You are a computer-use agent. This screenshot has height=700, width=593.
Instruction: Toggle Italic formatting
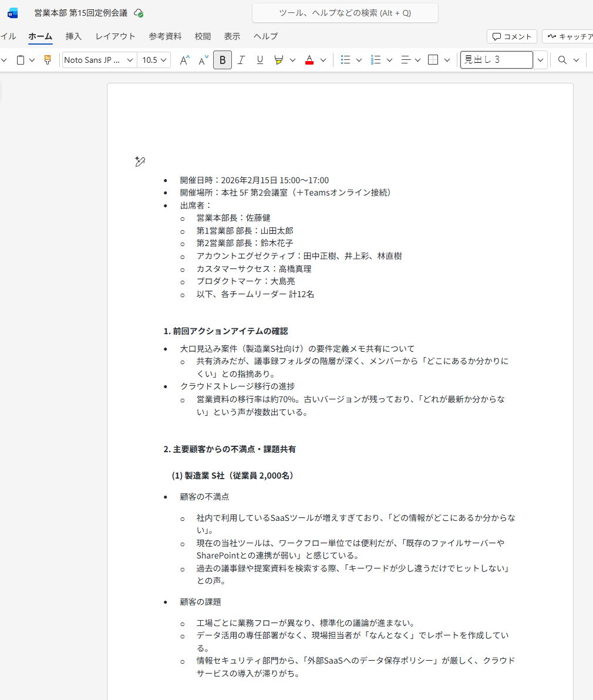(241, 60)
